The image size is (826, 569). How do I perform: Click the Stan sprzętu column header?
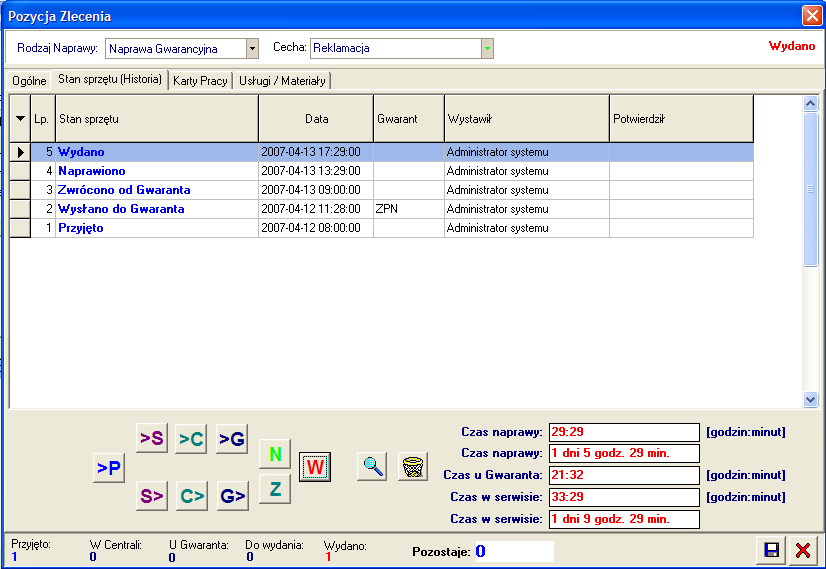coord(157,119)
